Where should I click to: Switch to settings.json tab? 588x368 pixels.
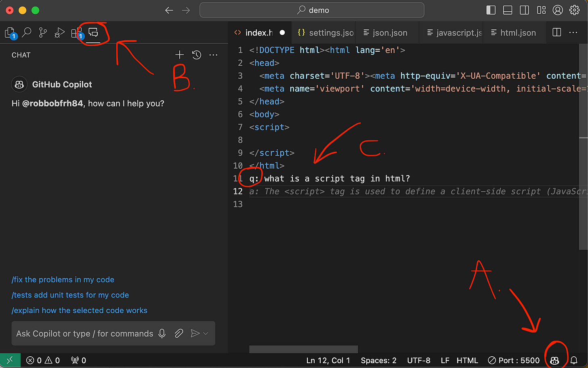tap(325, 33)
